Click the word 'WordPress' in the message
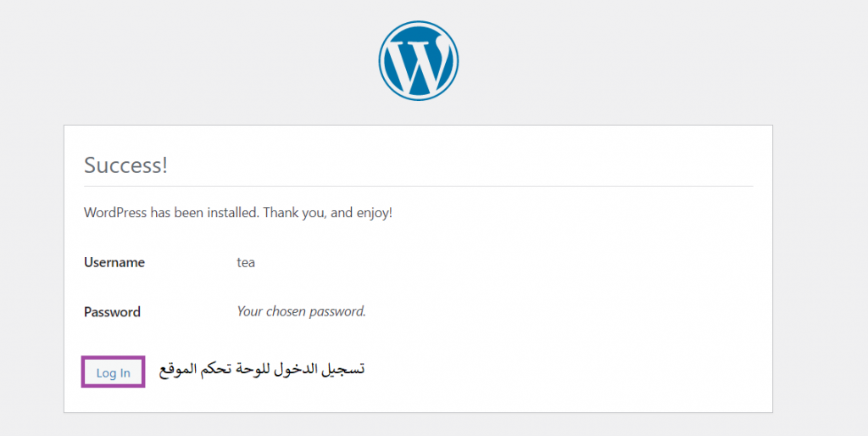Screen dimensions: 868x436 [115, 213]
